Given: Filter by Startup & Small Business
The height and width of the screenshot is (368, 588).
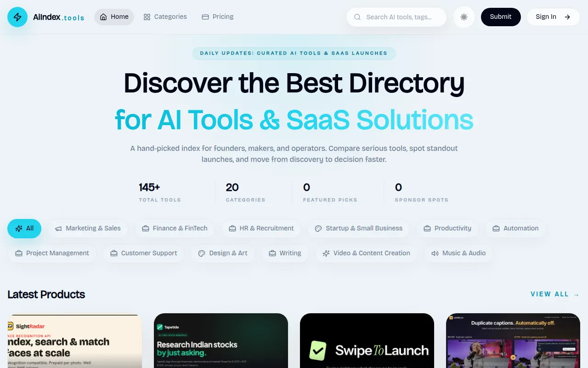Looking at the screenshot, I should pyautogui.click(x=359, y=229).
